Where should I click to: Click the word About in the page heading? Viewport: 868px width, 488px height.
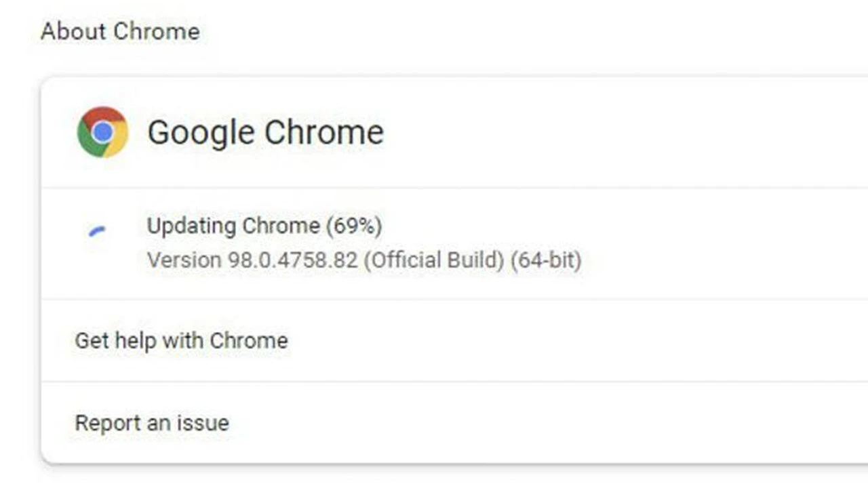pos(74,31)
